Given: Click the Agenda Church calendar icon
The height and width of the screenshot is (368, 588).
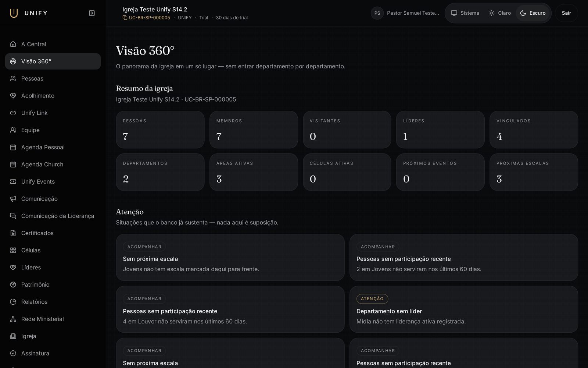Looking at the screenshot, I should pos(13,164).
